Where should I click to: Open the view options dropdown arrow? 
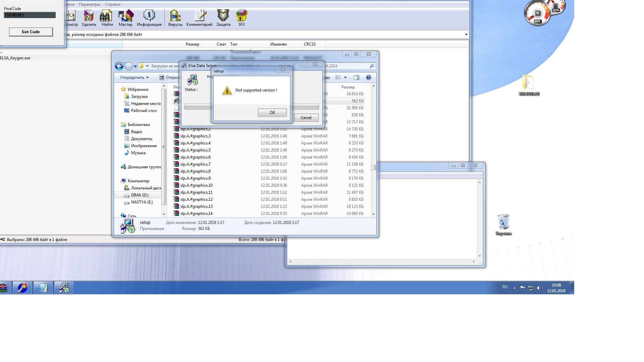345,77
